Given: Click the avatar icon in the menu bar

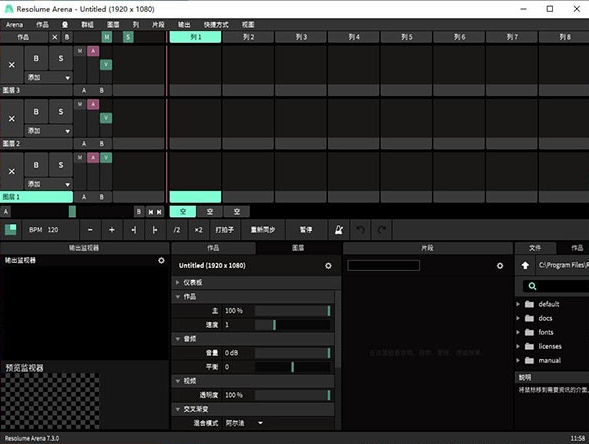Looking at the screenshot, I should [65, 25].
